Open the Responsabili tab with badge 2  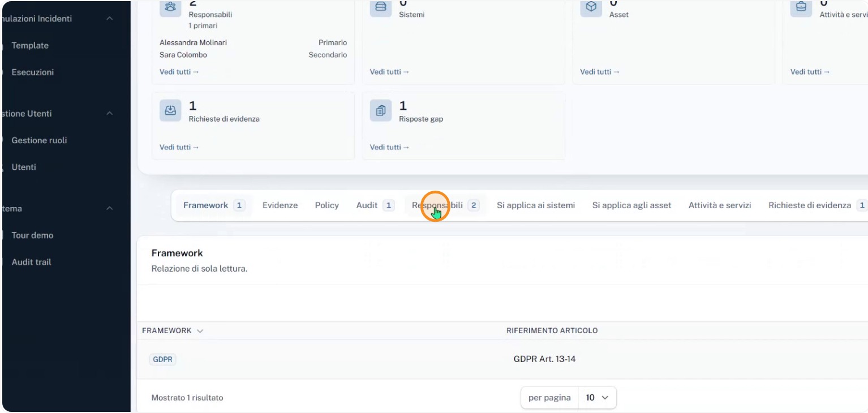(445, 205)
